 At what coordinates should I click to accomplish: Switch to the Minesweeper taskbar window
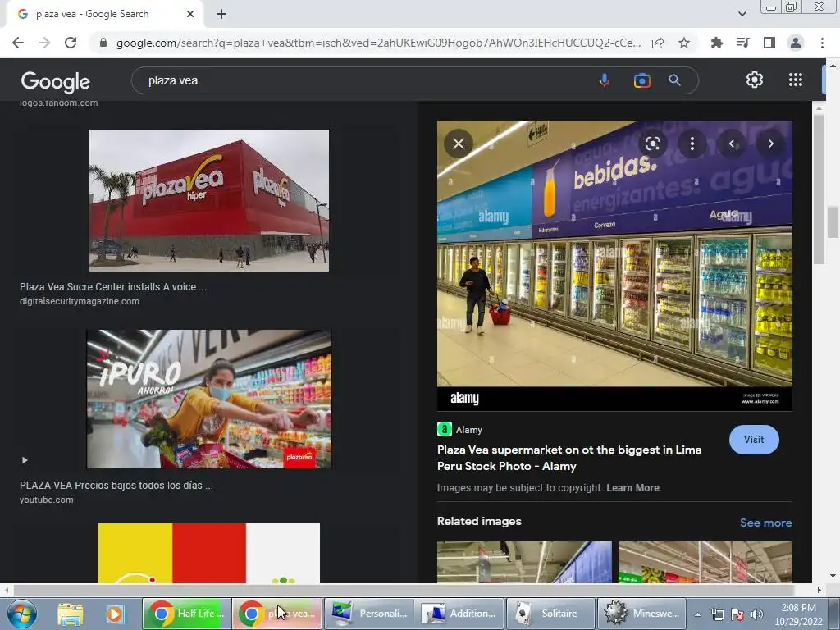click(x=641, y=614)
